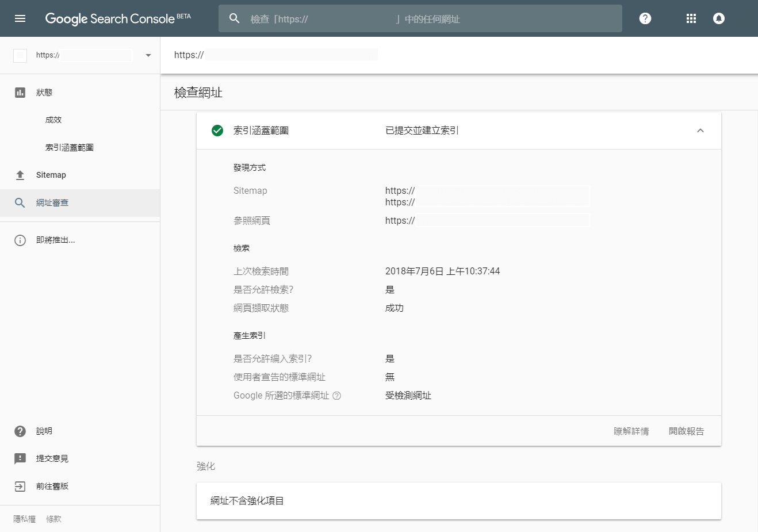Open the notifications bell icon
This screenshot has width=758, height=532.
coord(719,18)
